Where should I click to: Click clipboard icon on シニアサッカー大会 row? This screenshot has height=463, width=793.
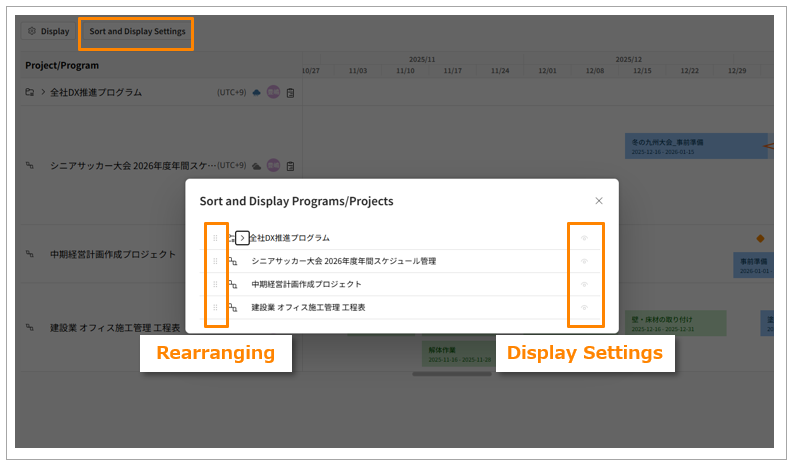[290, 165]
